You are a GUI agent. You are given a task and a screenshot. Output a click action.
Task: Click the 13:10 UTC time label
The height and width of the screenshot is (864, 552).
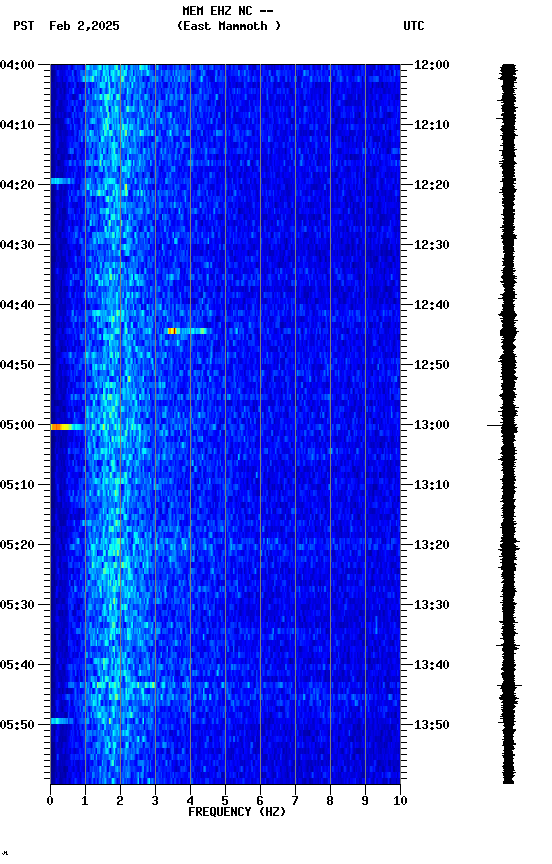click(432, 485)
